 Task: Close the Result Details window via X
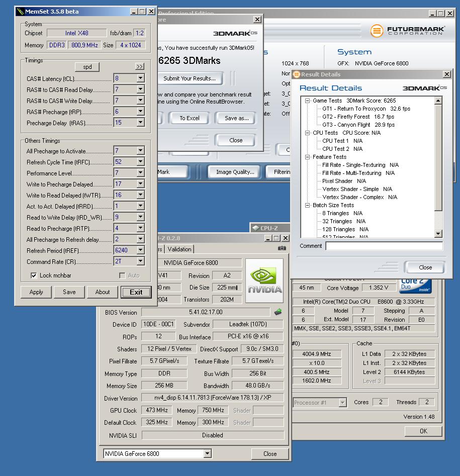pos(447,74)
